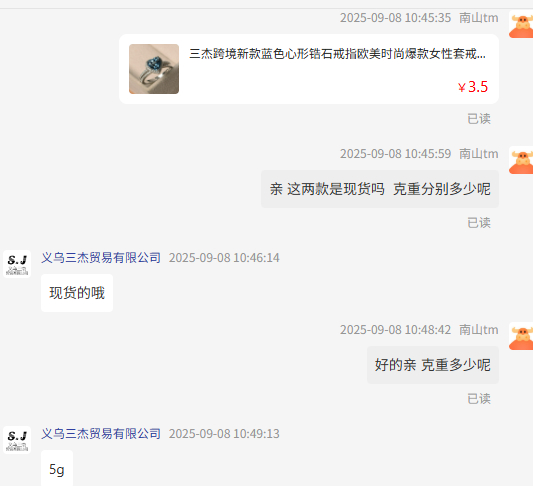
Task: Click timestamp 2025-09-08 10:45:59
Action: click(395, 154)
